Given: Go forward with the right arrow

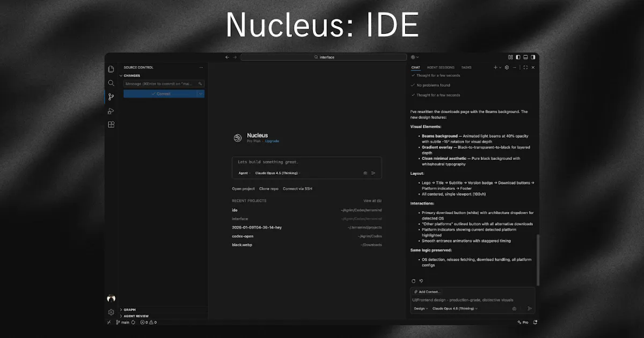Looking at the screenshot, I should pos(235,57).
